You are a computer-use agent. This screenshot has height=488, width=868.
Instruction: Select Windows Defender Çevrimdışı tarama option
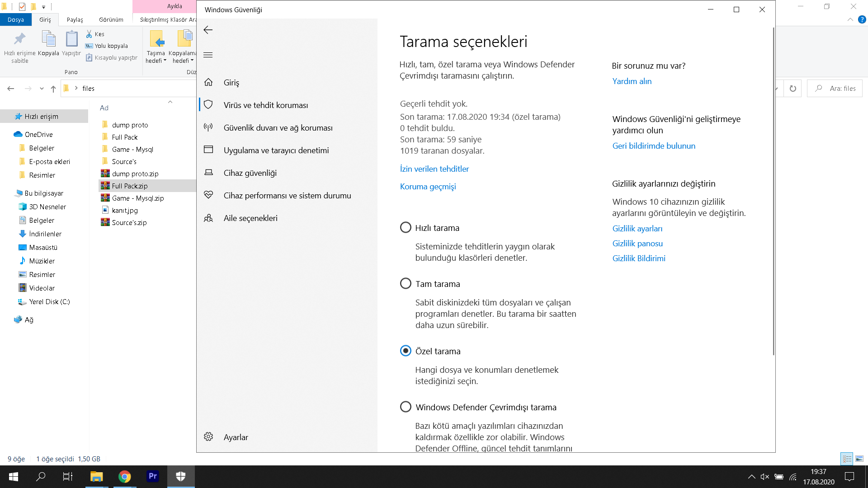tap(406, 407)
